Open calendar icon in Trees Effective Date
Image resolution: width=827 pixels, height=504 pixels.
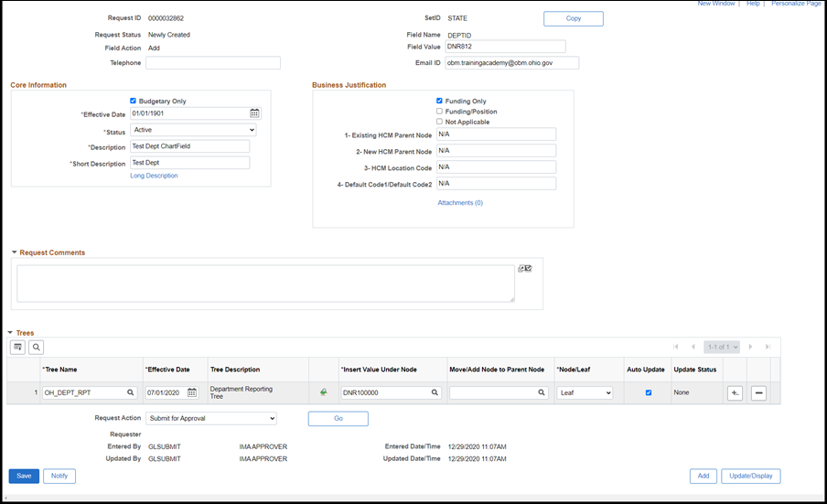pos(192,393)
